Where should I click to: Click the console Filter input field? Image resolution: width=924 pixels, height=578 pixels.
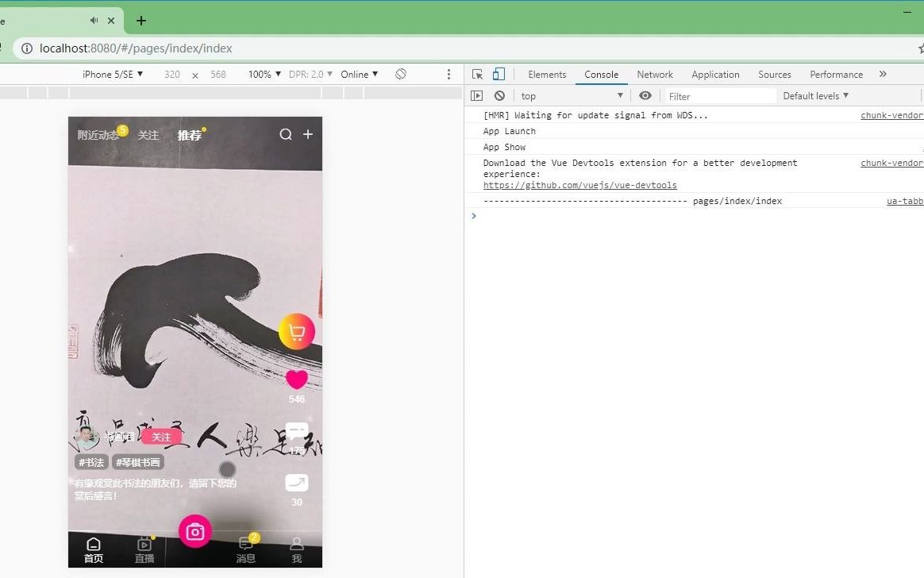[714, 95]
